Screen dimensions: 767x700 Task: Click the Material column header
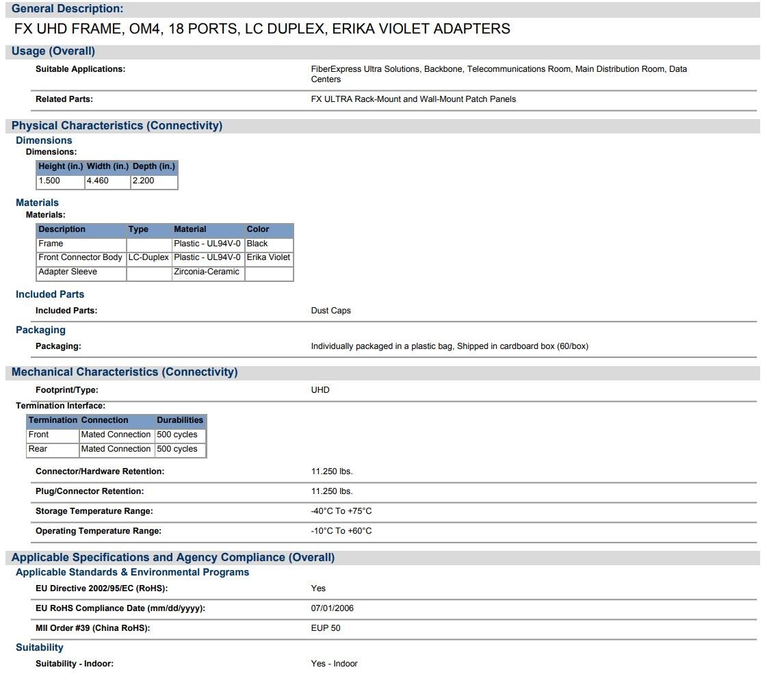point(208,230)
